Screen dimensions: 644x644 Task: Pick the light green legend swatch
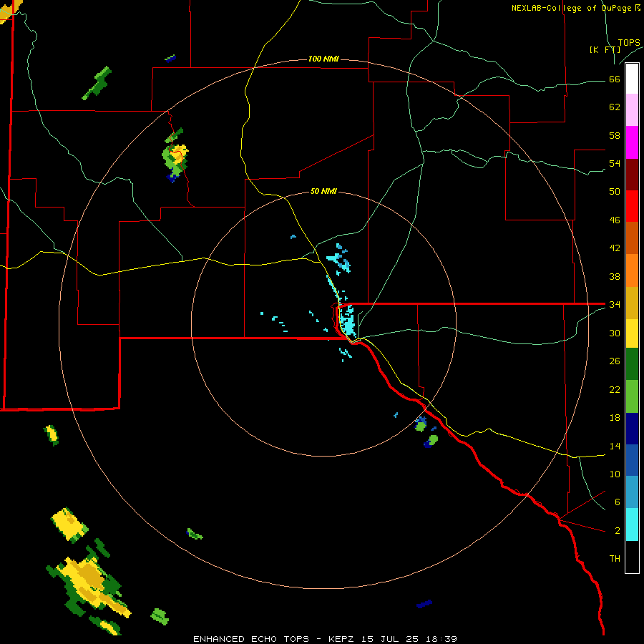(632, 396)
